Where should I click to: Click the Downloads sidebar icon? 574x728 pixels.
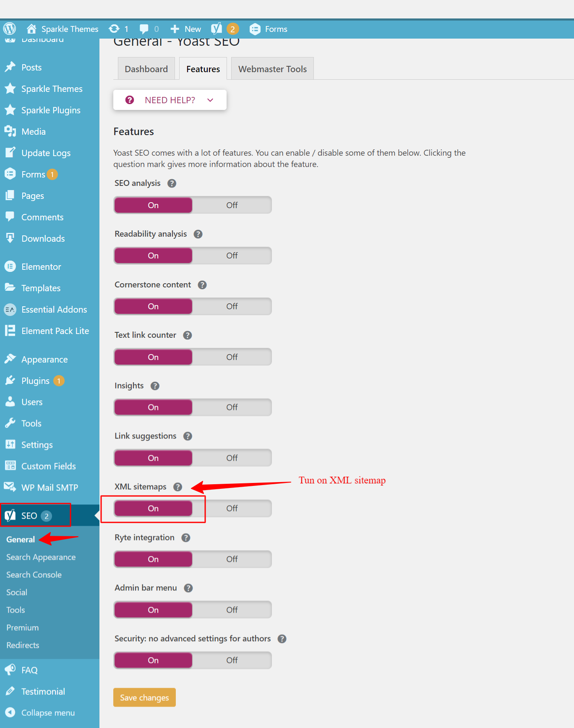coord(10,238)
